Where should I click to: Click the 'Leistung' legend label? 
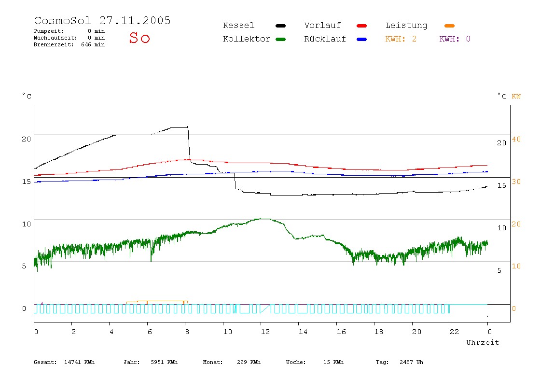406,26
